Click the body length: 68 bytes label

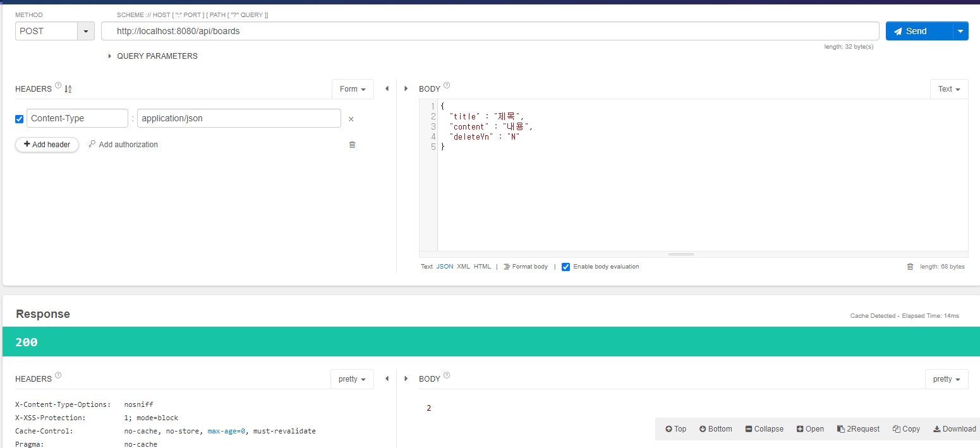[x=942, y=267]
